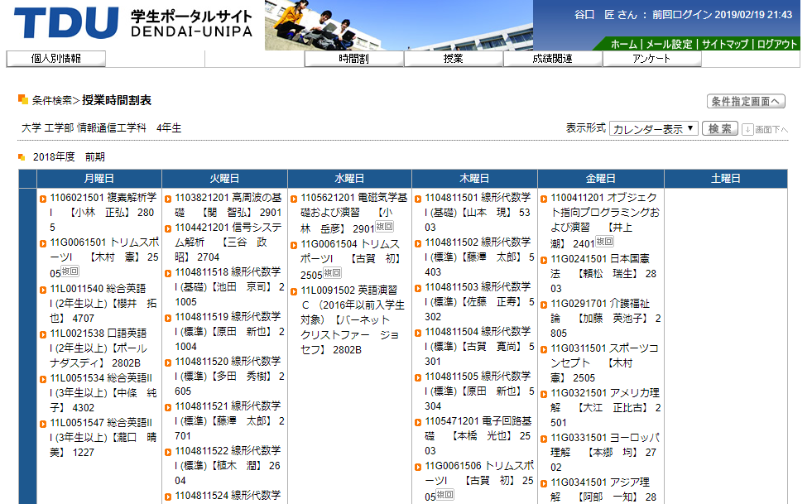The image size is (812, 504).
Task: Go to ホーム in the header
Action: coord(623,44)
